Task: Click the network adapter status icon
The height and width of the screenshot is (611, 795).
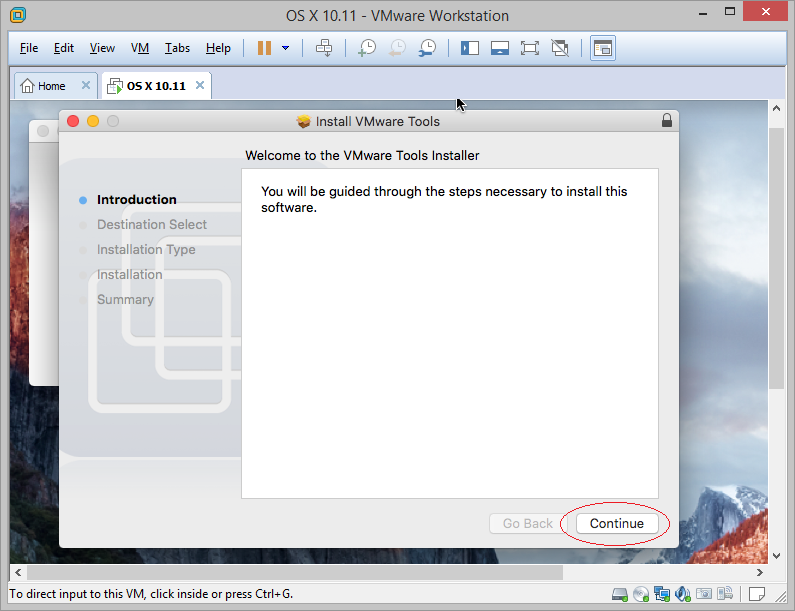Action: pyautogui.click(x=662, y=594)
